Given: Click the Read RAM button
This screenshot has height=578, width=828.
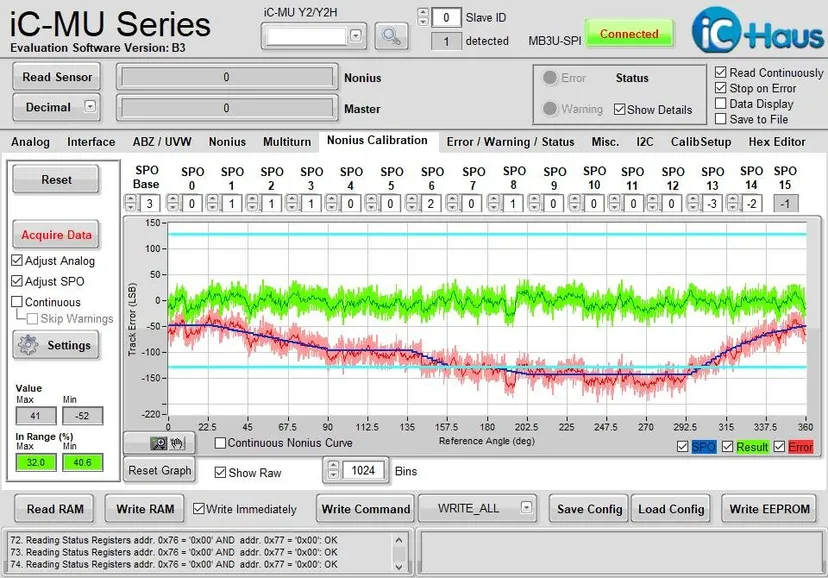Looking at the screenshot, I should (x=55, y=509).
